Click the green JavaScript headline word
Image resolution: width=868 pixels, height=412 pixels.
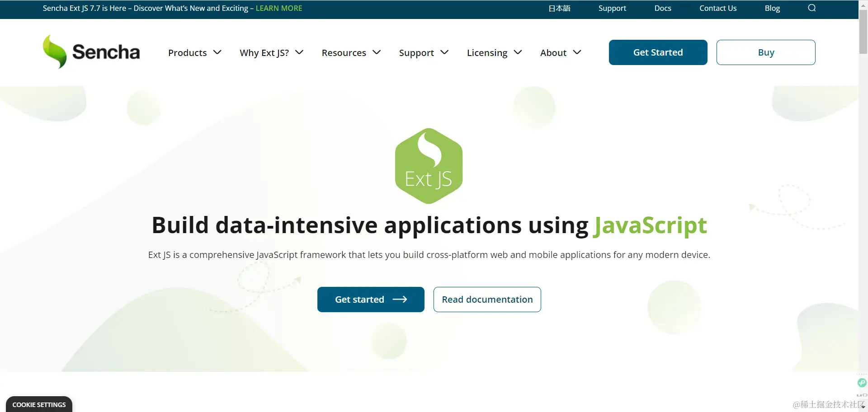tap(650, 225)
